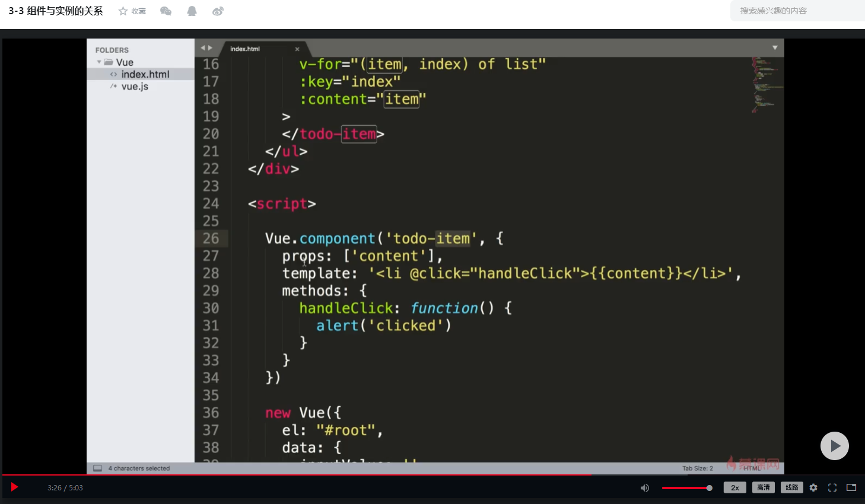Open the playback speed 2x option
Image resolution: width=865 pixels, height=504 pixels.
point(734,487)
